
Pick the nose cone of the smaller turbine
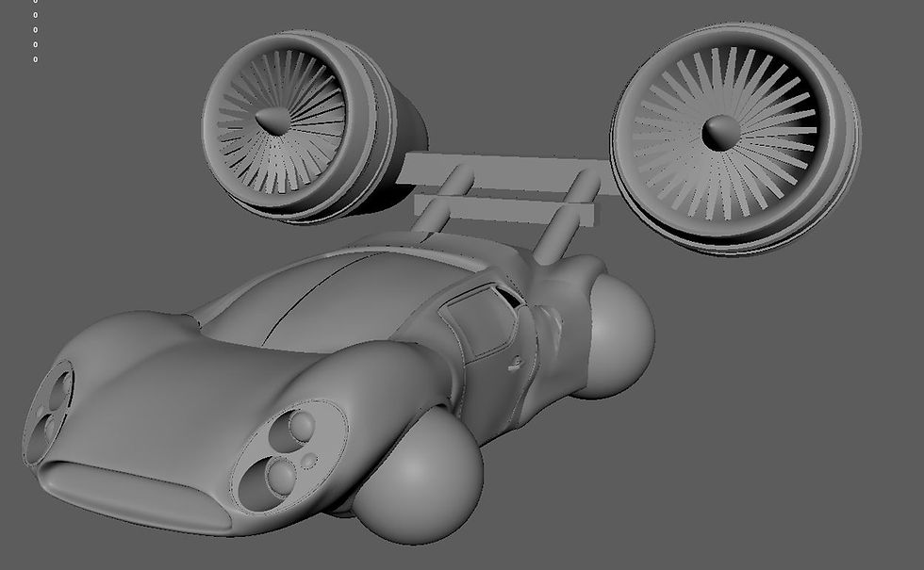pos(272,121)
